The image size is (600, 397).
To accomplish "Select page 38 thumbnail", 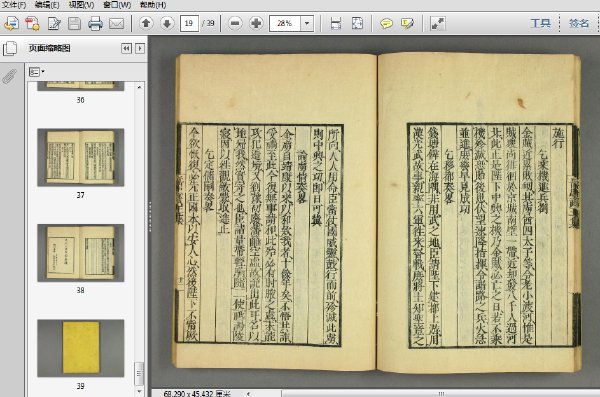I will 81,253.
